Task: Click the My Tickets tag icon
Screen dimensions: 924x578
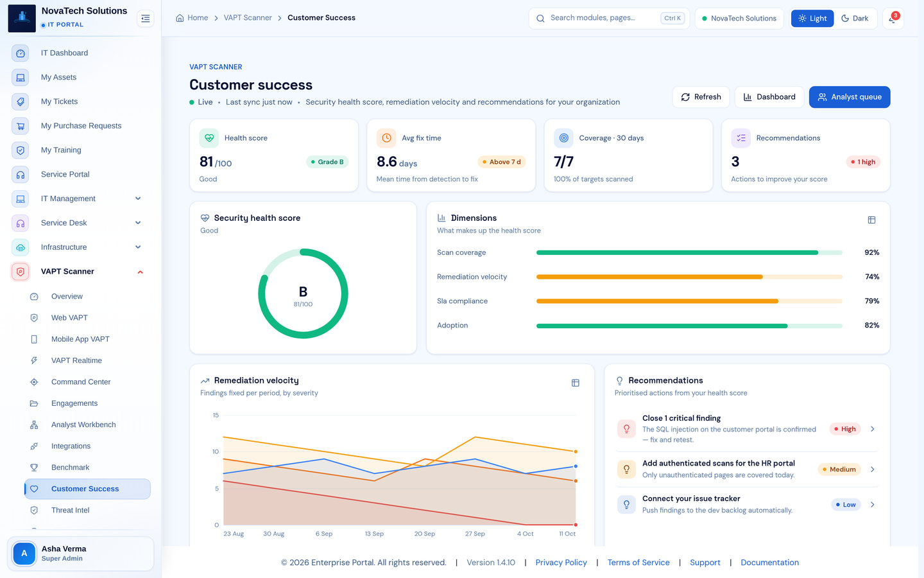Action: 21,101
